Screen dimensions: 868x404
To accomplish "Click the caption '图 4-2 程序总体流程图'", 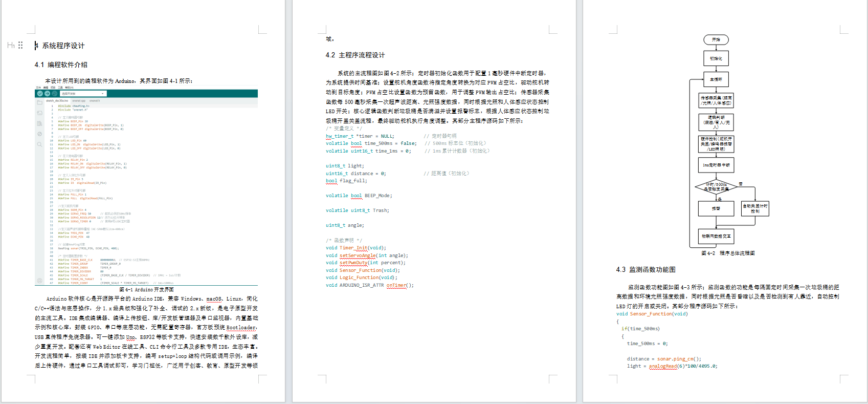I will (x=728, y=253).
